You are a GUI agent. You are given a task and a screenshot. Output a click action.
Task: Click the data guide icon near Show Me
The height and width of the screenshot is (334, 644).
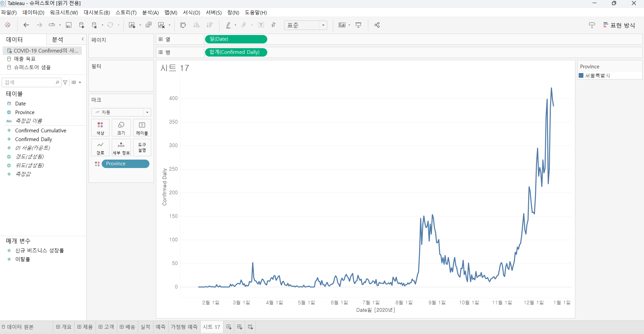coord(592,25)
